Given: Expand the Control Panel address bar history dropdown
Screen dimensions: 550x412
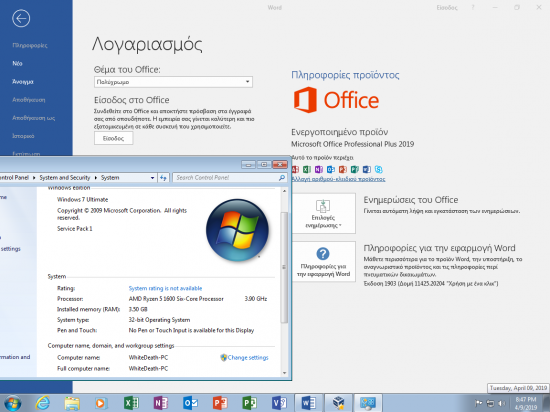Looking at the screenshot, I should point(152,178).
